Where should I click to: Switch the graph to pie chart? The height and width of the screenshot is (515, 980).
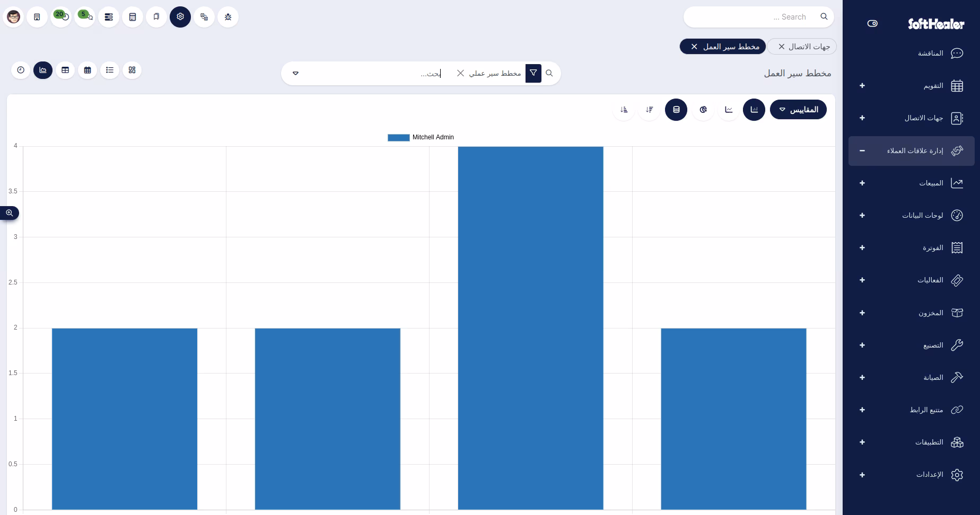click(703, 110)
